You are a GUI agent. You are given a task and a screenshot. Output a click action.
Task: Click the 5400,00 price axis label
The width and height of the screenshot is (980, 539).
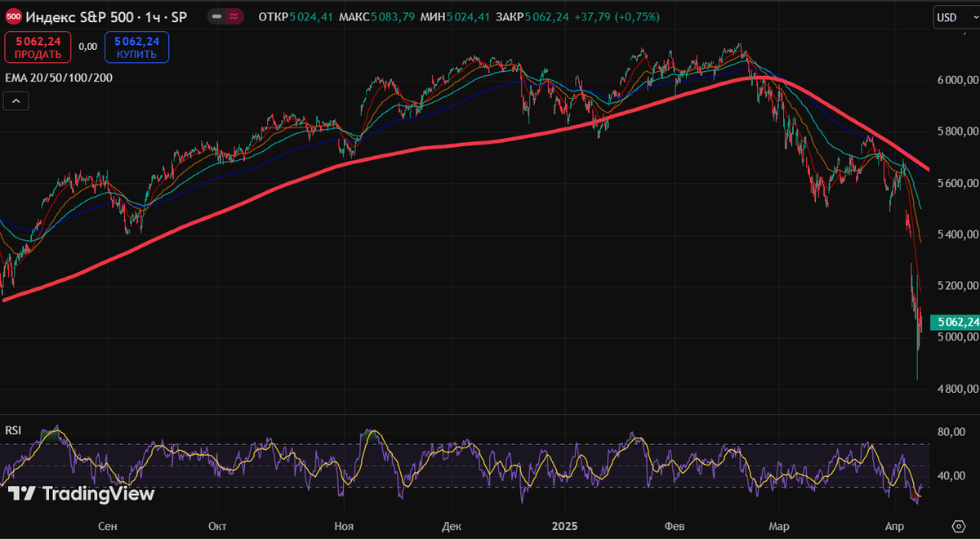(956, 234)
